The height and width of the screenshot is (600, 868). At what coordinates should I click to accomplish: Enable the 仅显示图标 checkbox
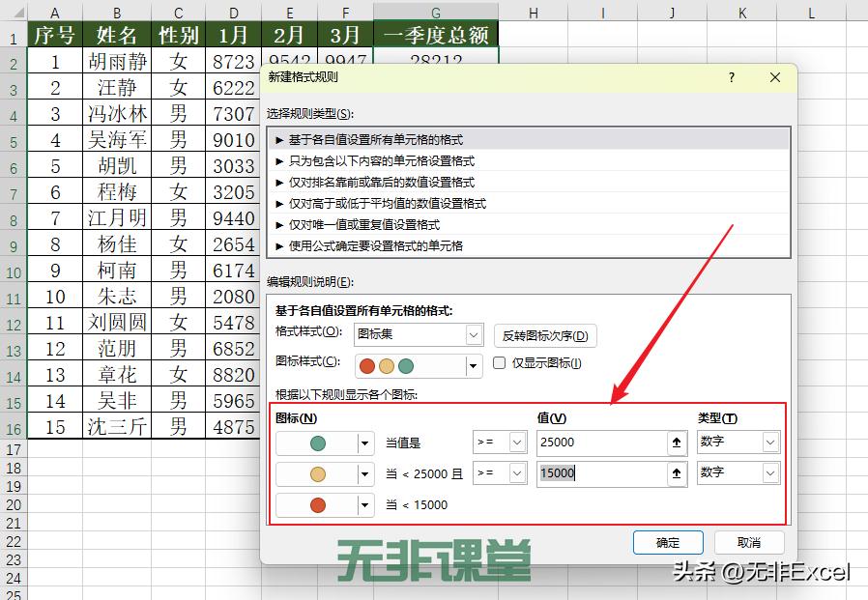coord(500,362)
